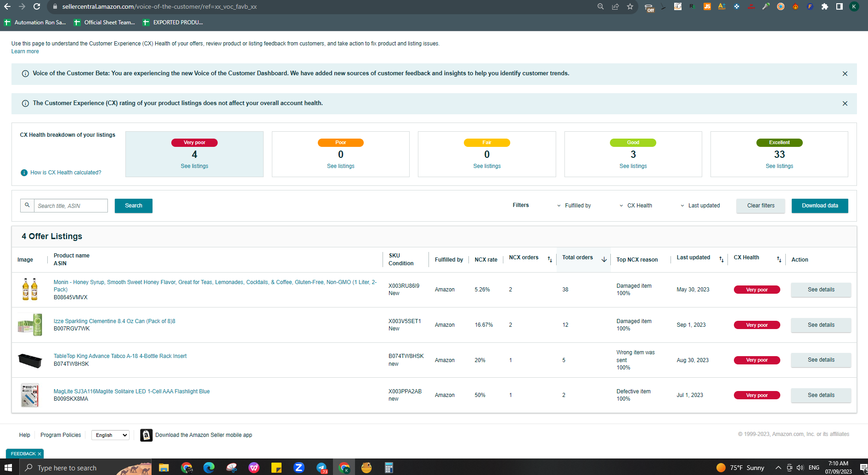Click the browser address bar URL

pos(159,7)
